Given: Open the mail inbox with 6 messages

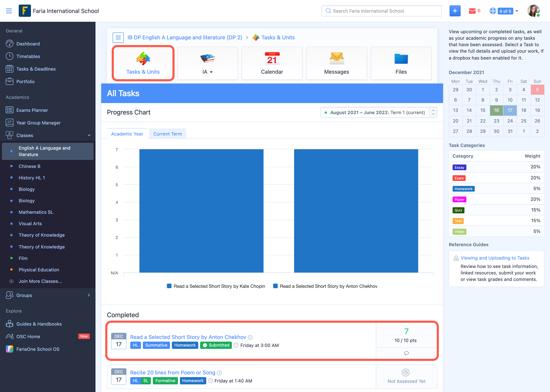Looking at the screenshot, I should [474, 11].
